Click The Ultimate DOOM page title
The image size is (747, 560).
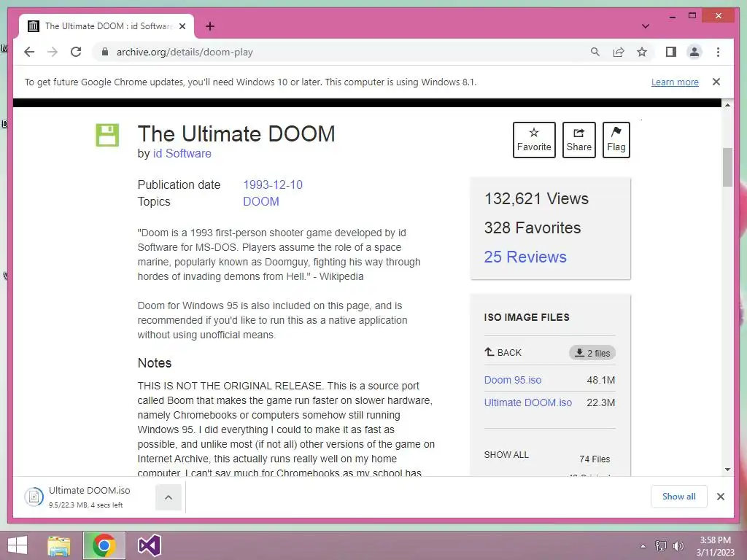(236, 134)
